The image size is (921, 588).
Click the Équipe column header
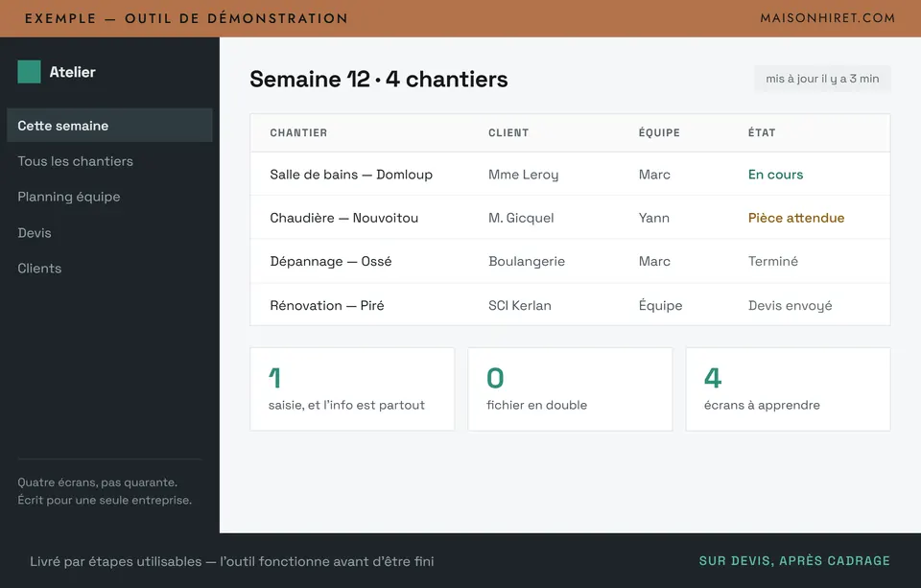pyautogui.click(x=659, y=132)
